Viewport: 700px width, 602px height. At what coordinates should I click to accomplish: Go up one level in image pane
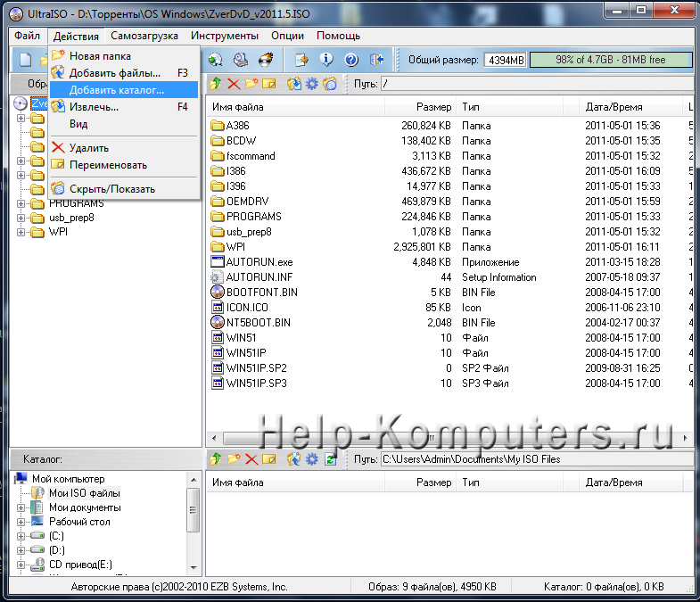pyautogui.click(x=216, y=84)
